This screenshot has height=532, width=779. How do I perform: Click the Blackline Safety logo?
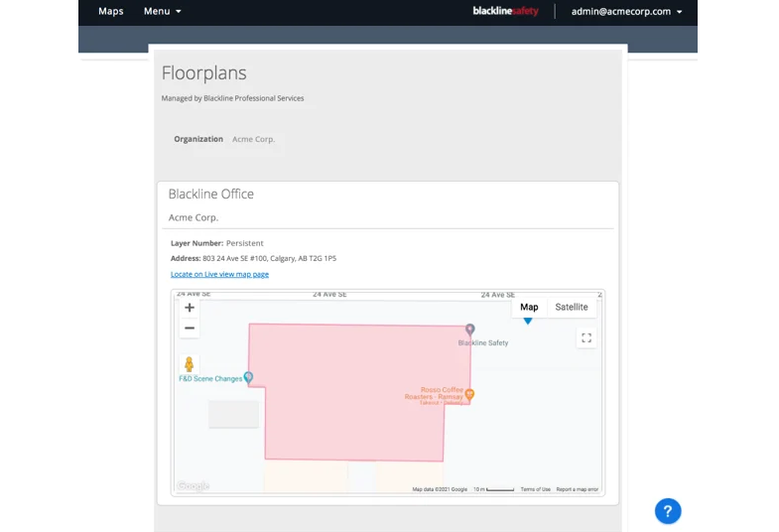[x=505, y=12]
